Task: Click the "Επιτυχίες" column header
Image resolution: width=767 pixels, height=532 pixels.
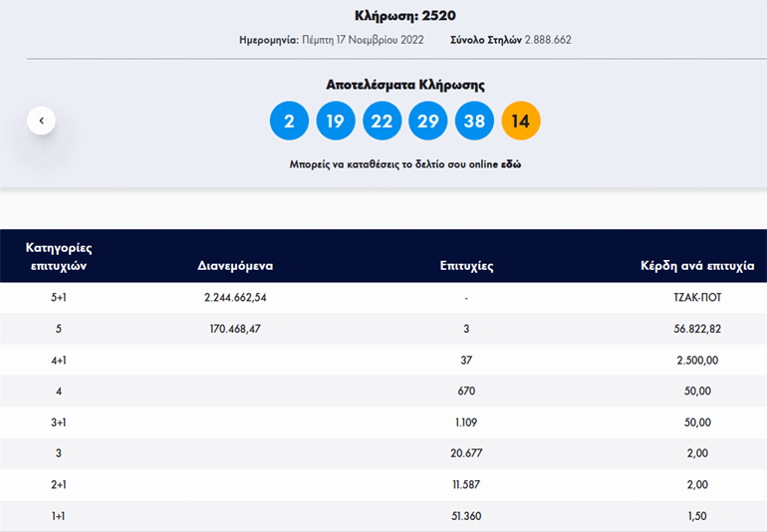Action: [466, 266]
